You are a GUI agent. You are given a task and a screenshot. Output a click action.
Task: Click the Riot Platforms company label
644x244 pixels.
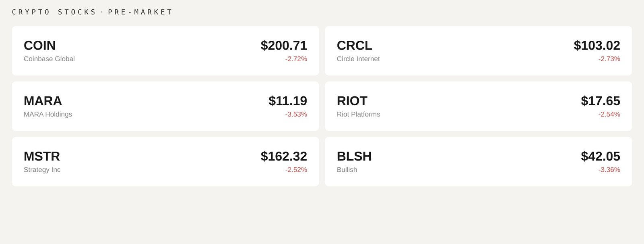click(x=359, y=114)
